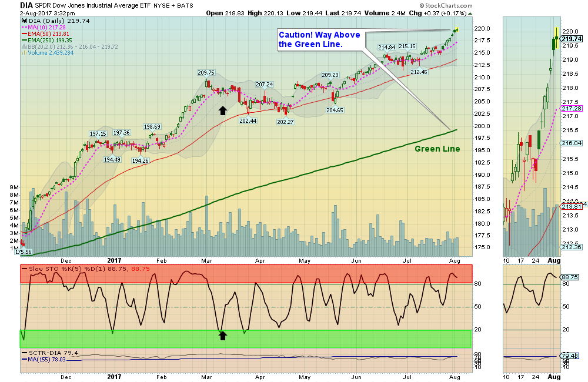The image size is (588, 382).
Task: Click the 202.44 low price label
Action: point(248,120)
